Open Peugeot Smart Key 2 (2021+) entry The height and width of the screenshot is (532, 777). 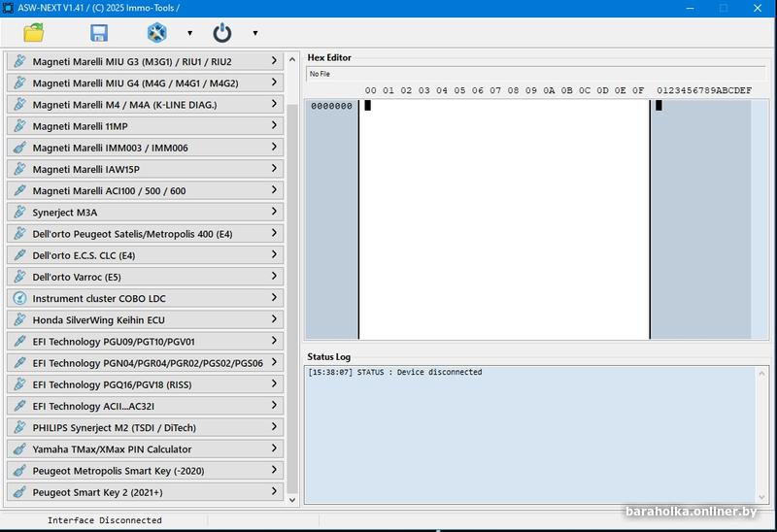coord(145,492)
